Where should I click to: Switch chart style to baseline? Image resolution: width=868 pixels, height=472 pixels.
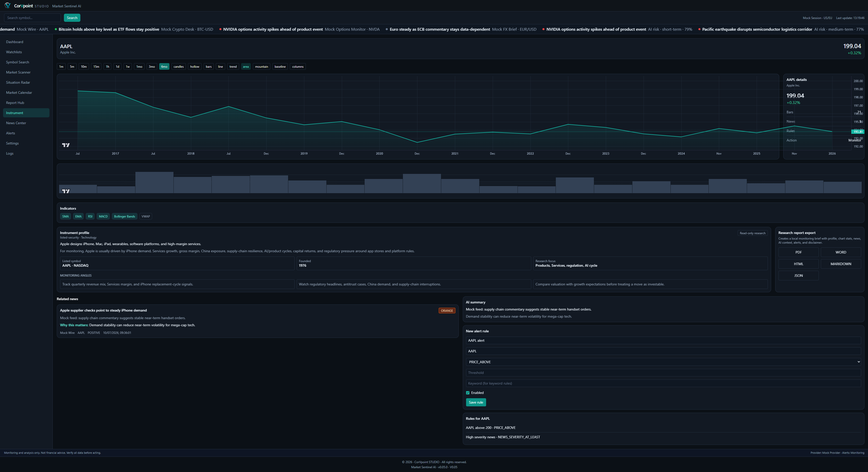(x=280, y=67)
